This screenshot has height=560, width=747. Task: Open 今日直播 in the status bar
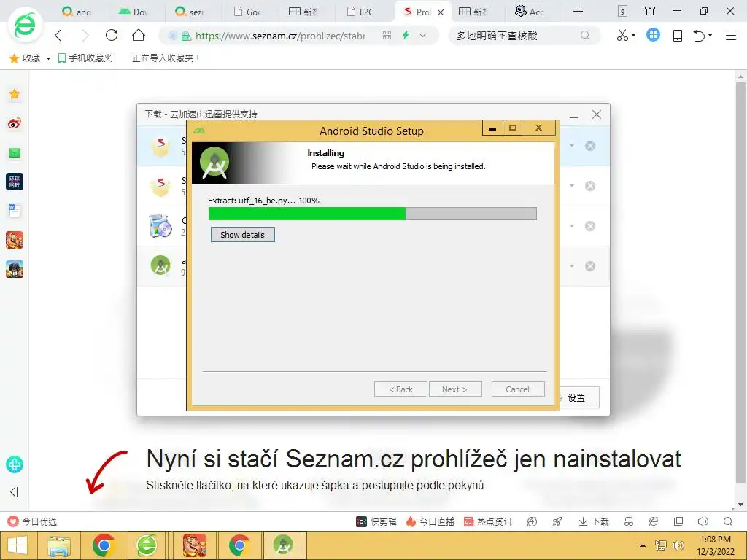[430, 521]
